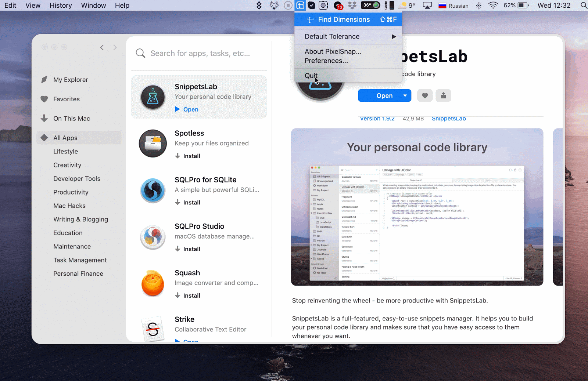
Task: Select the Productivity category
Action: (71, 192)
